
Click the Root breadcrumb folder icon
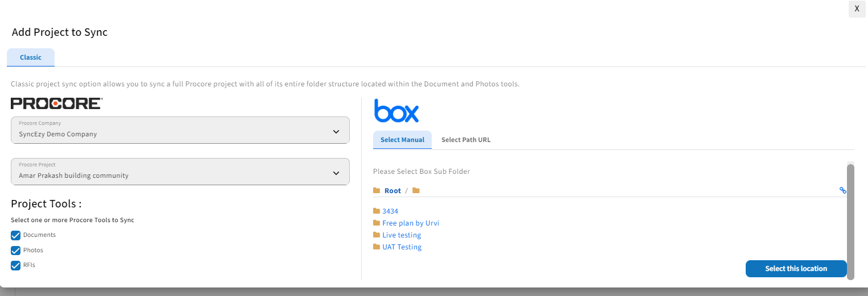coord(377,190)
